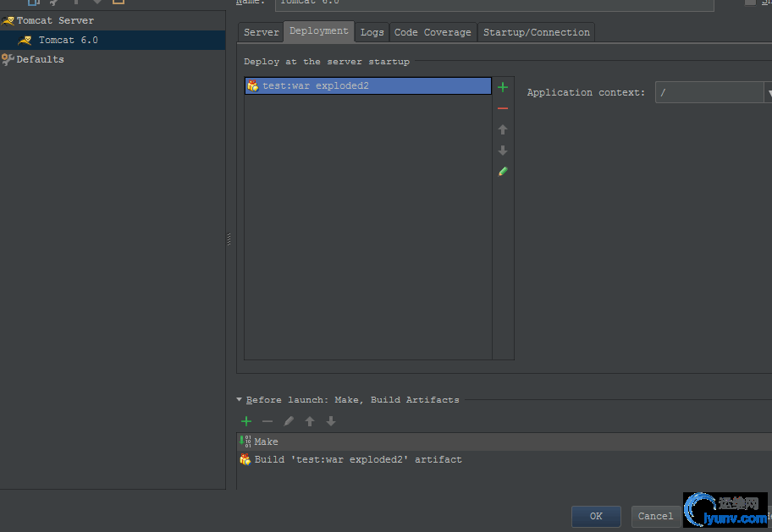Switch to the Server tab
This screenshot has height=532, width=772.
click(261, 32)
